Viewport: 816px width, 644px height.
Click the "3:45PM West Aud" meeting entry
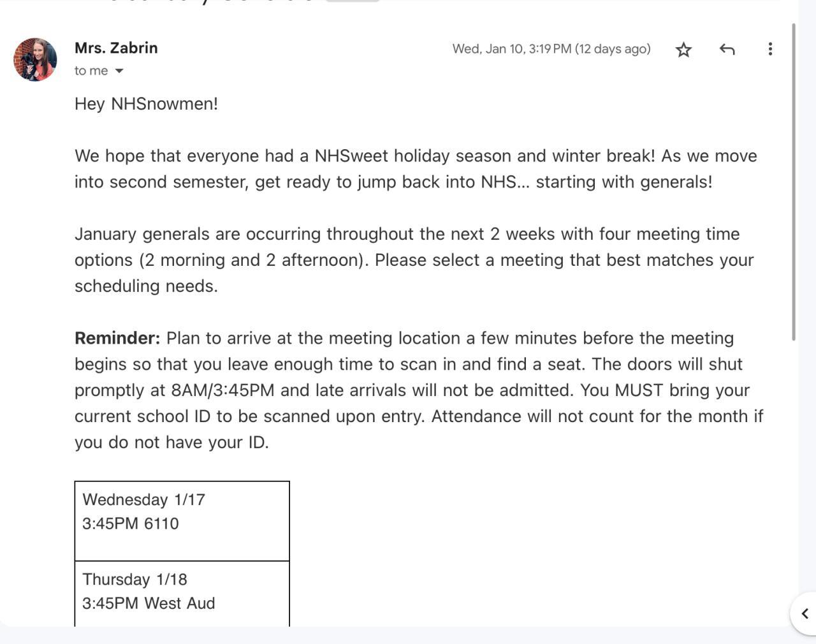[149, 603]
